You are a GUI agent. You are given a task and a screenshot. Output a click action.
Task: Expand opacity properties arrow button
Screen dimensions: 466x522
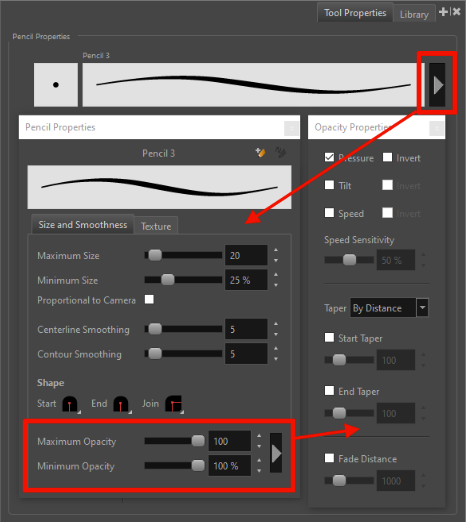(x=276, y=454)
